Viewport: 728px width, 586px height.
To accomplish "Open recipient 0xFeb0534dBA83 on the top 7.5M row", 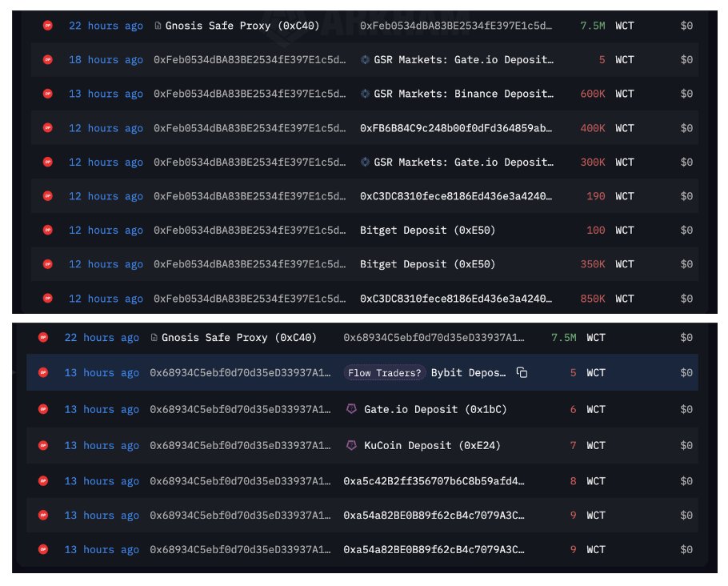I will (x=456, y=26).
